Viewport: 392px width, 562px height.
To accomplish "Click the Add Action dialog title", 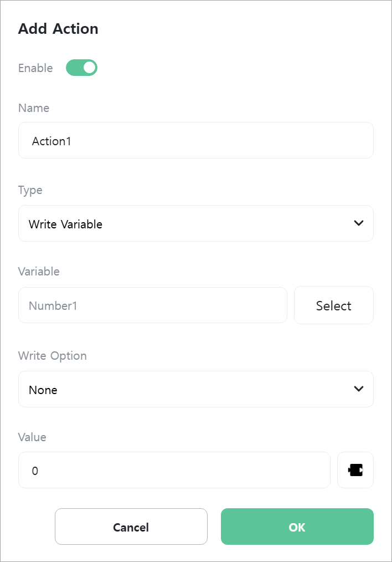I will point(58,29).
